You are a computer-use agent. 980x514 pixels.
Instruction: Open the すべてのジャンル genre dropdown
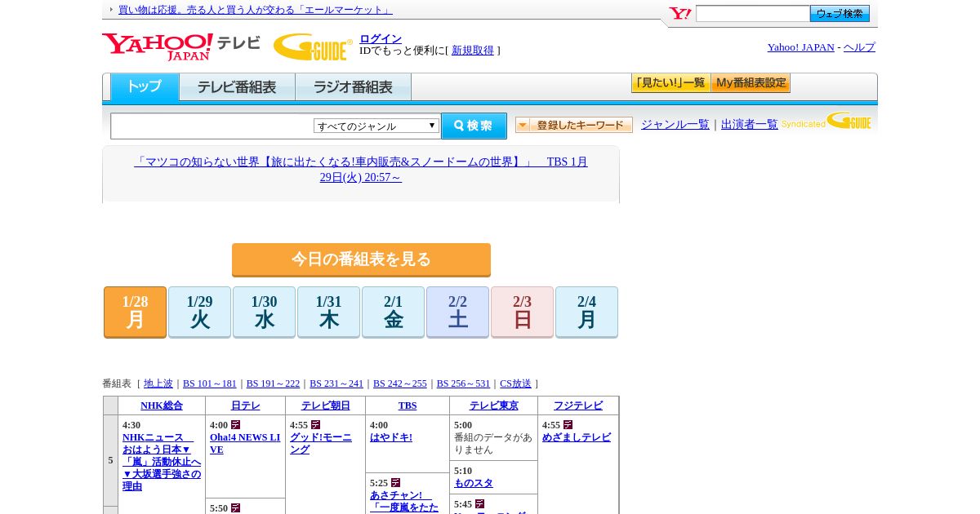[376, 126]
